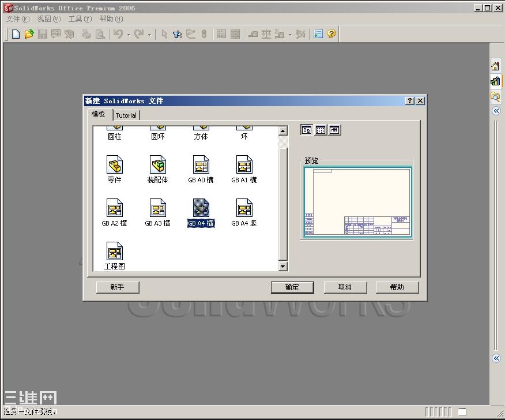Toggle the selection filter toolbar icon
The width and height of the screenshot is (505, 420).
[x=177, y=34]
